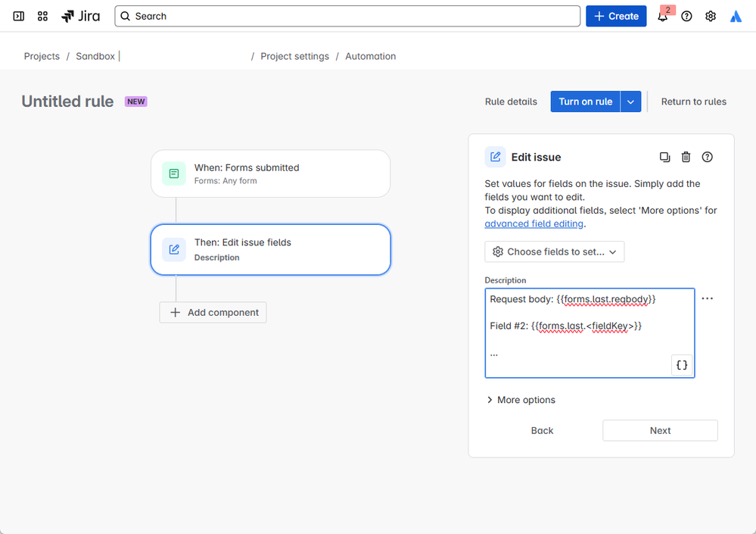Focus the Search field
Screen dimensions: 756x534
click(347, 17)
